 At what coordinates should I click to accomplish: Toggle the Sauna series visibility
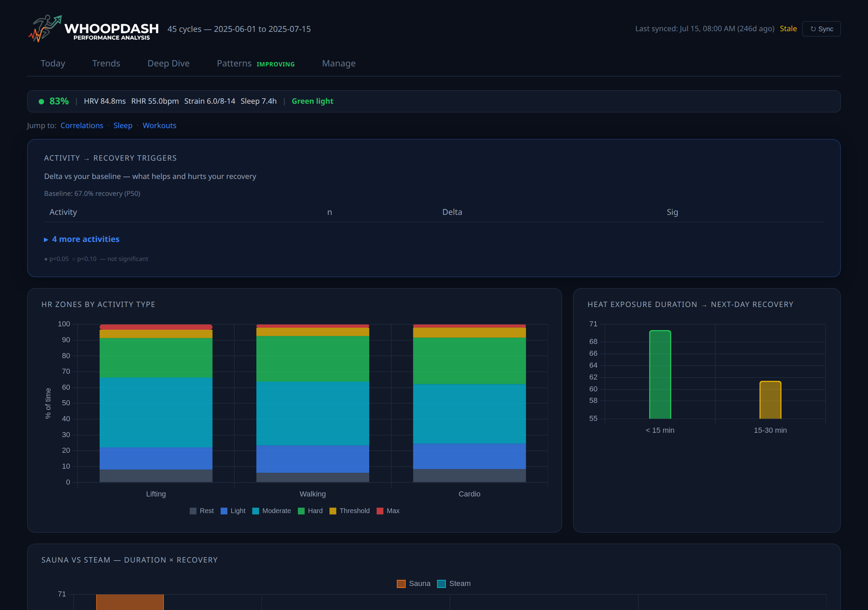click(x=401, y=583)
